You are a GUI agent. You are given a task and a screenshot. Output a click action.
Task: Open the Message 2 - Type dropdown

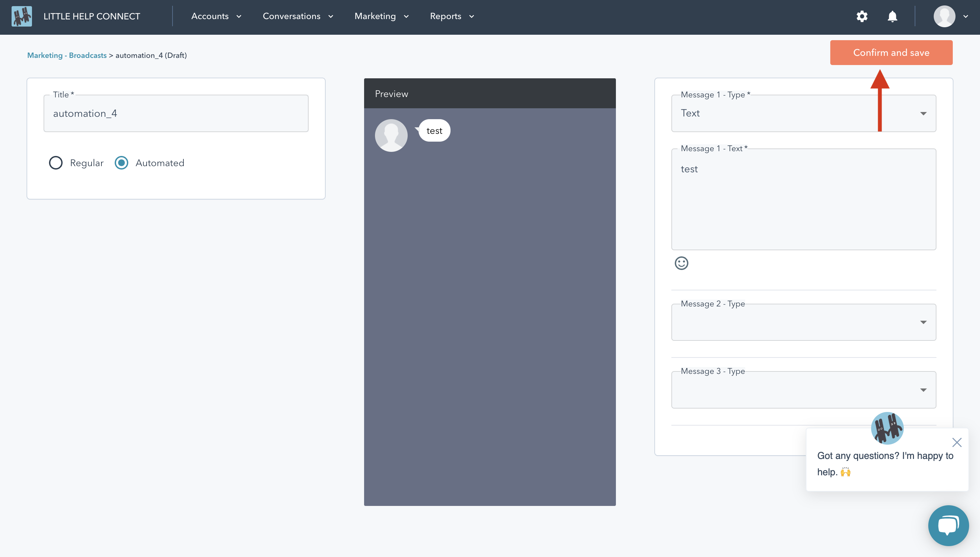(803, 322)
